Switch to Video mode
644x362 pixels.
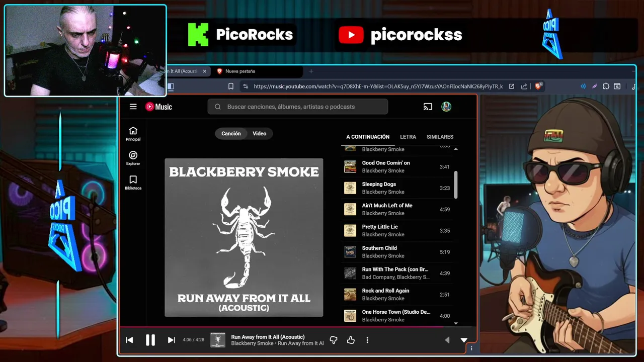click(260, 133)
